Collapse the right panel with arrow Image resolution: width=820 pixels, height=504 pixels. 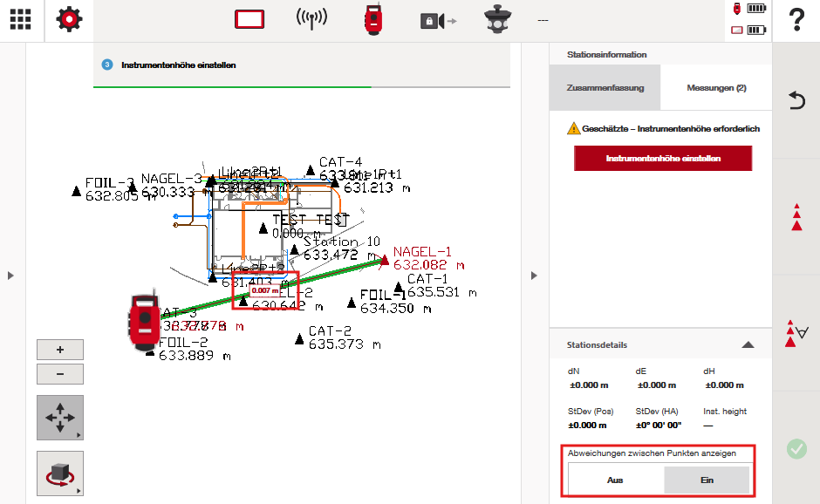(x=534, y=276)
